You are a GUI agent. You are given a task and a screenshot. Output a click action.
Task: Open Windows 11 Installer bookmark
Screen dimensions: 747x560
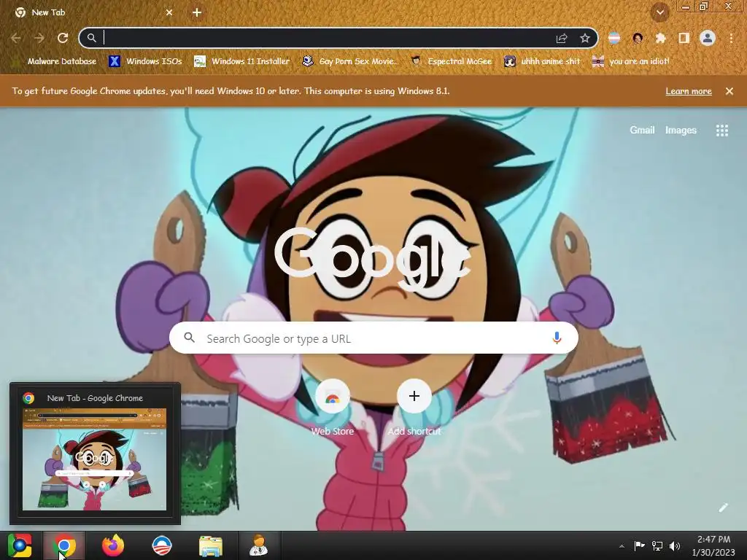click(x=242, y=61)
